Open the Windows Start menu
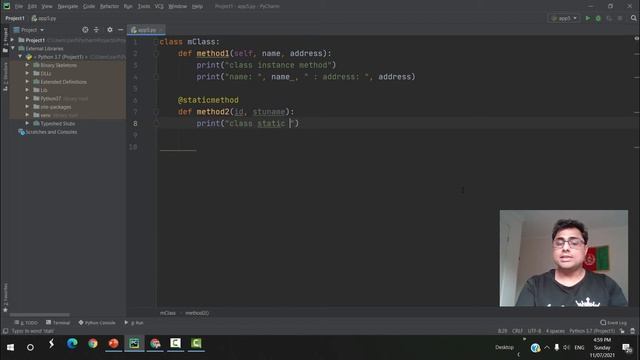Screen dimensions: 640x360 click(10, 347)
